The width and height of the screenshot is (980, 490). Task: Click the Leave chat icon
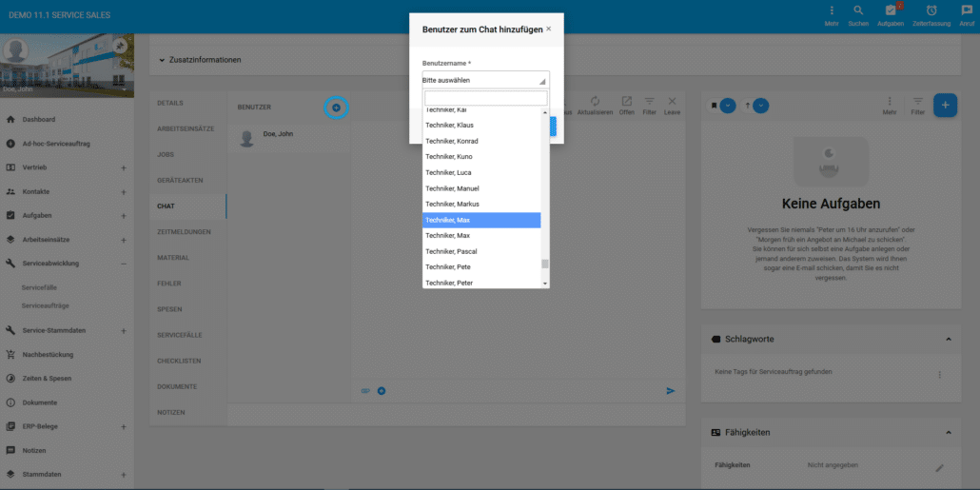pos(672,101)
